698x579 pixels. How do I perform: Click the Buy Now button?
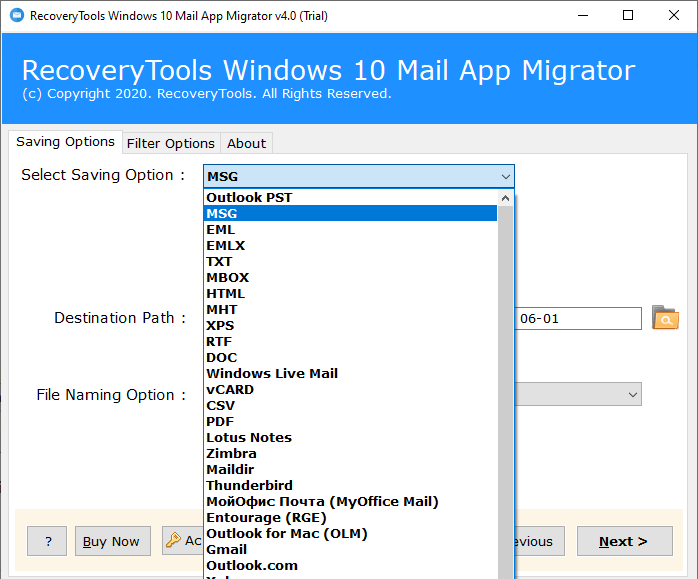coord(113,541)
